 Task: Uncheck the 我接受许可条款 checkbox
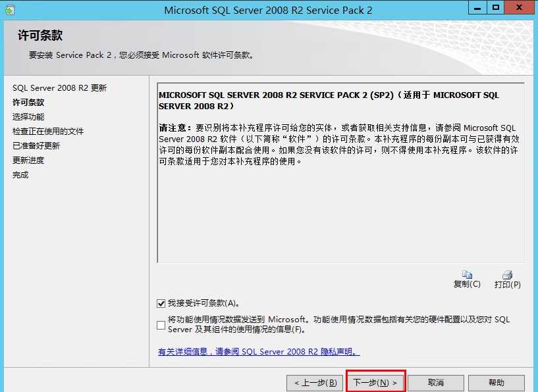(x=161, y=303)
